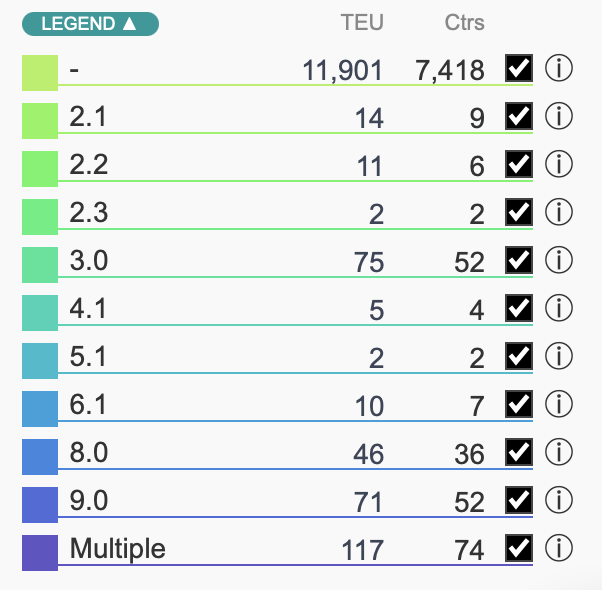Uncheck the 6.1 row checkbox
This screenshot has height=590, width=602.
[x=519, y=405]
